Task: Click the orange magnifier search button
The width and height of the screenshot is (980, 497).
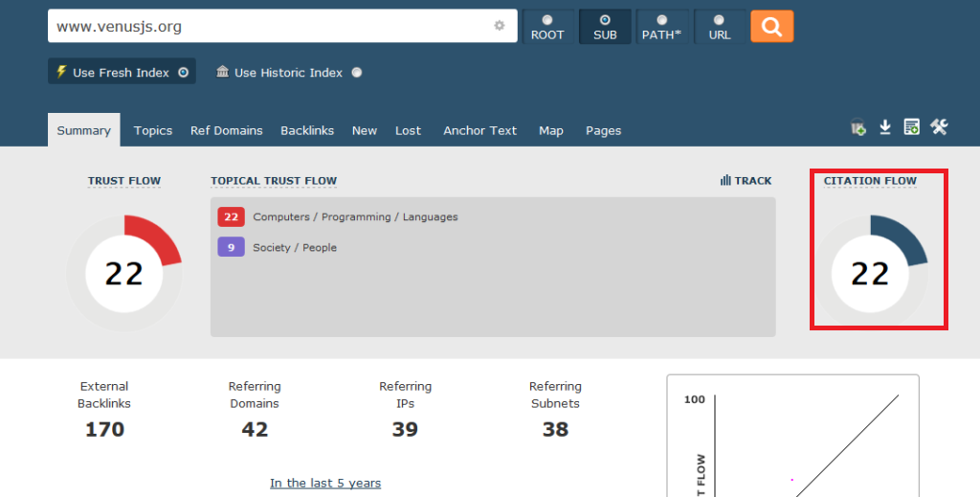Action: (772, 26)
